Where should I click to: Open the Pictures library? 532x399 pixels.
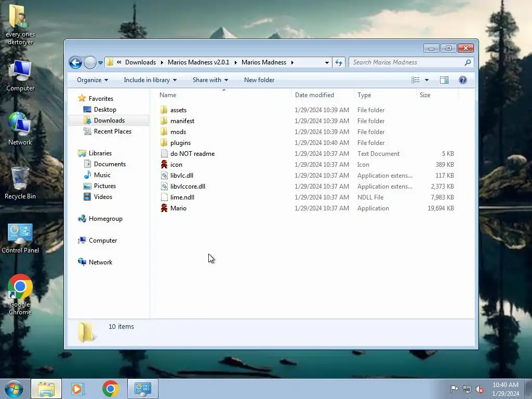[105, 185]
